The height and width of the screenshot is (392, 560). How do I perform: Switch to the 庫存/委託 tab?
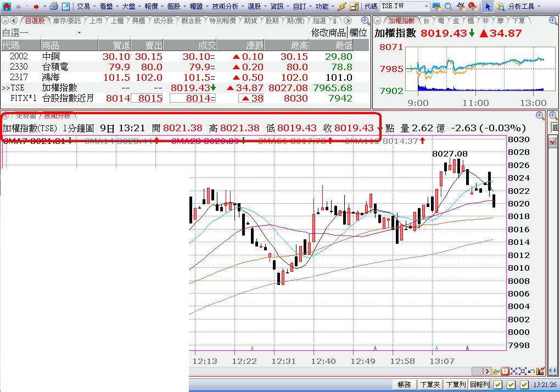(x=67, y=21)
